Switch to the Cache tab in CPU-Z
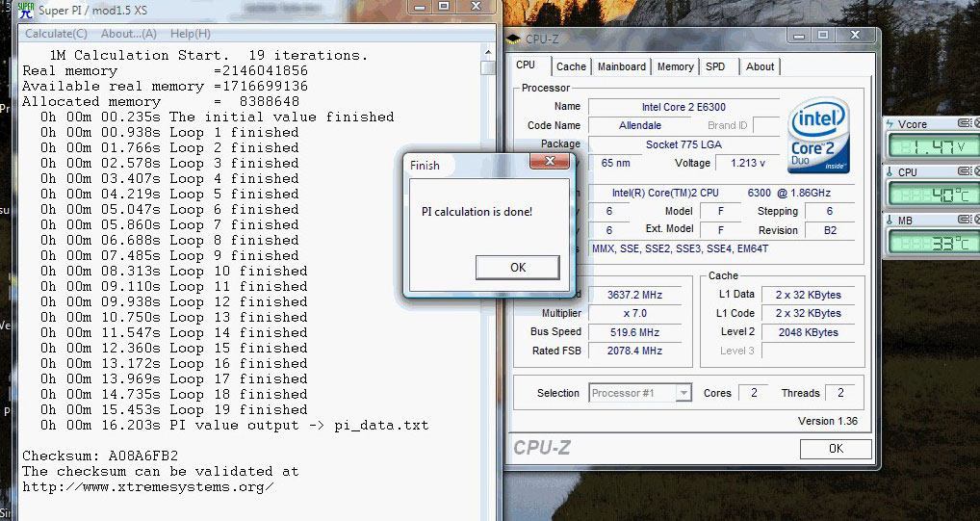This screenshot has height=521, width=980. (571, 66)
